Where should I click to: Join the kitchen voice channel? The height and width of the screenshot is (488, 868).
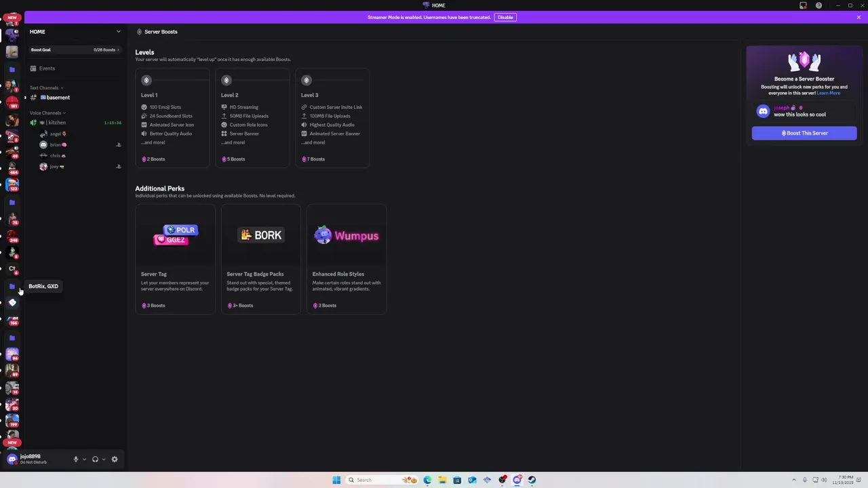75,123
